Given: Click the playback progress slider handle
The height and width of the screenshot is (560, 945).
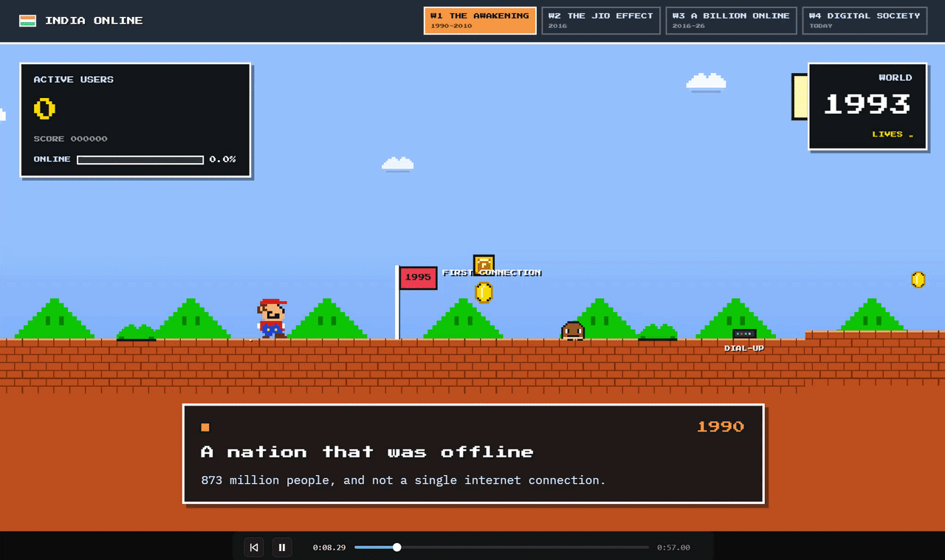Looking at the screenshot, I should coord(397,547).
